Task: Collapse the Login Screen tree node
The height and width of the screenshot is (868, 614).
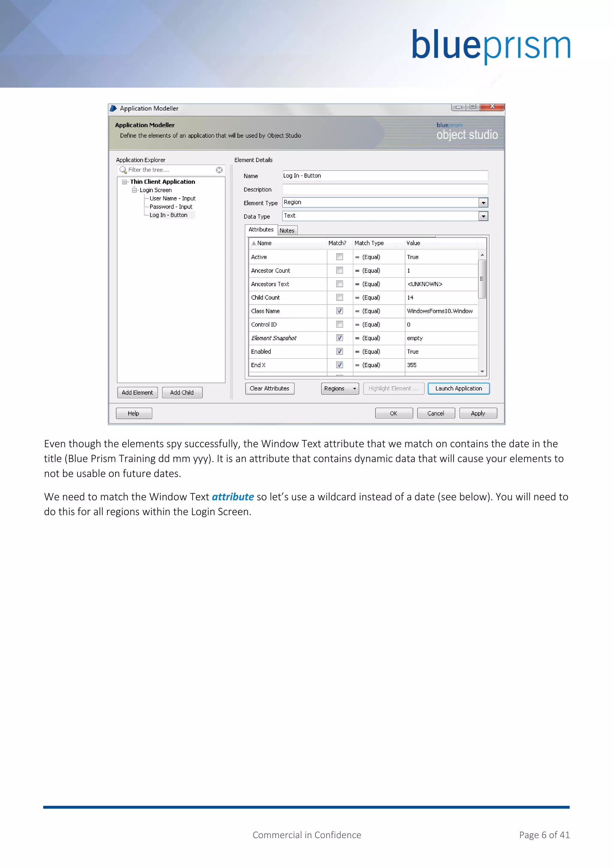Action: (134, 190)
